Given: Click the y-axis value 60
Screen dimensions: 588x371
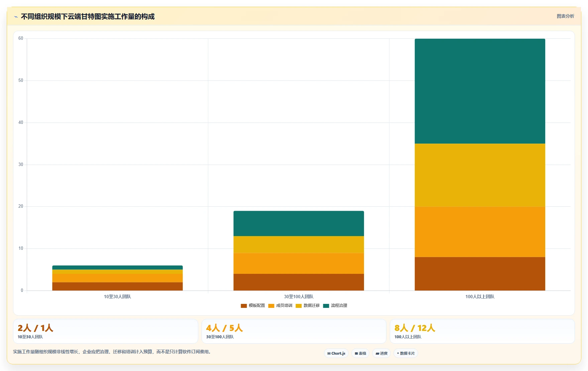Looking at the screenshot, I should (21, 38).
